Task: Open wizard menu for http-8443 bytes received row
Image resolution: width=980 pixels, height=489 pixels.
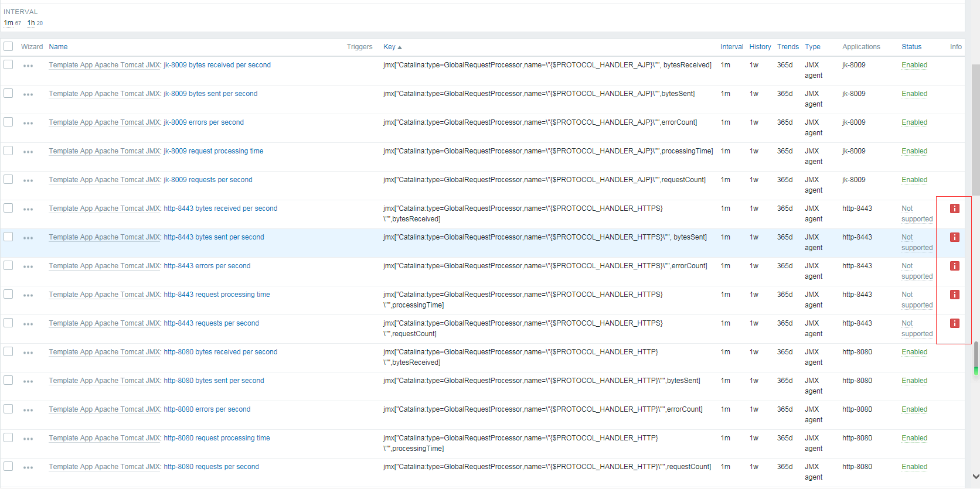Action: 28,209
